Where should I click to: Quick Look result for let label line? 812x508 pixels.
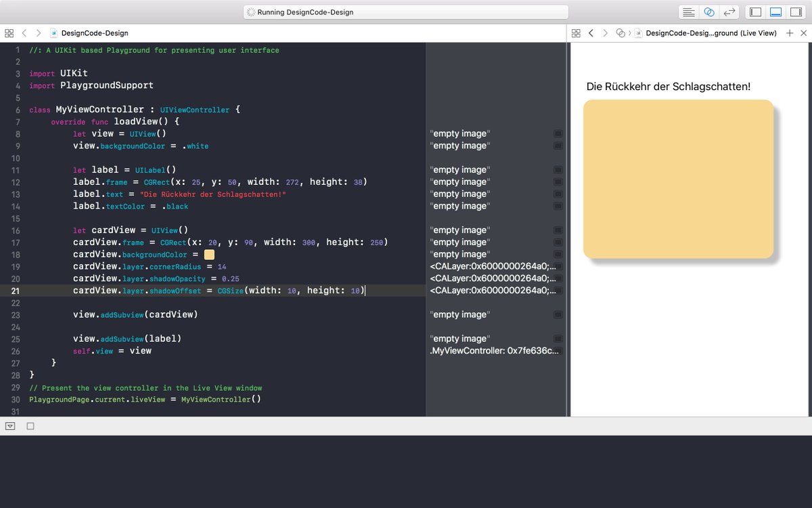[558, 170]
